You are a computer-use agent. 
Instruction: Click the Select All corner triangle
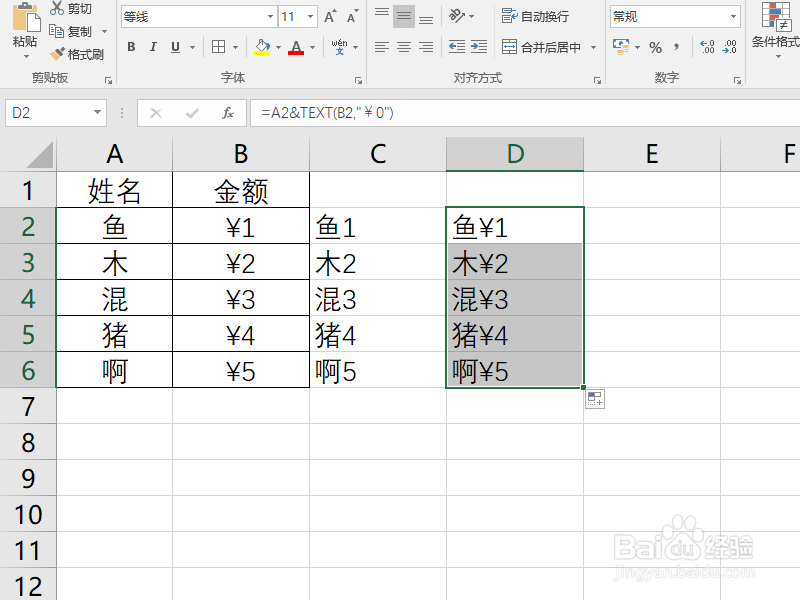(40, 155)
